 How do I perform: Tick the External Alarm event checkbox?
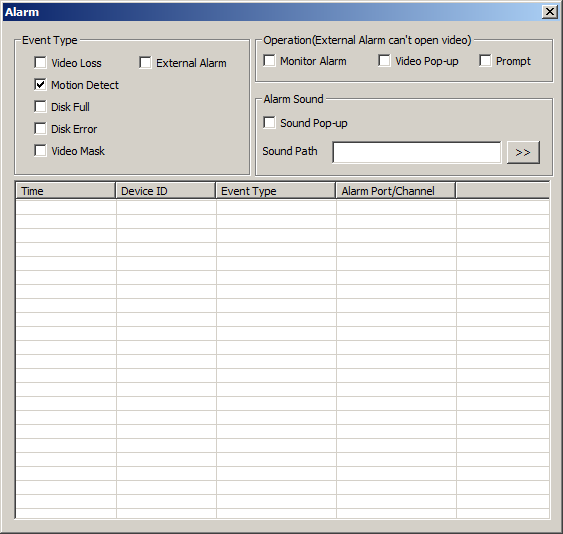[145, 62]
